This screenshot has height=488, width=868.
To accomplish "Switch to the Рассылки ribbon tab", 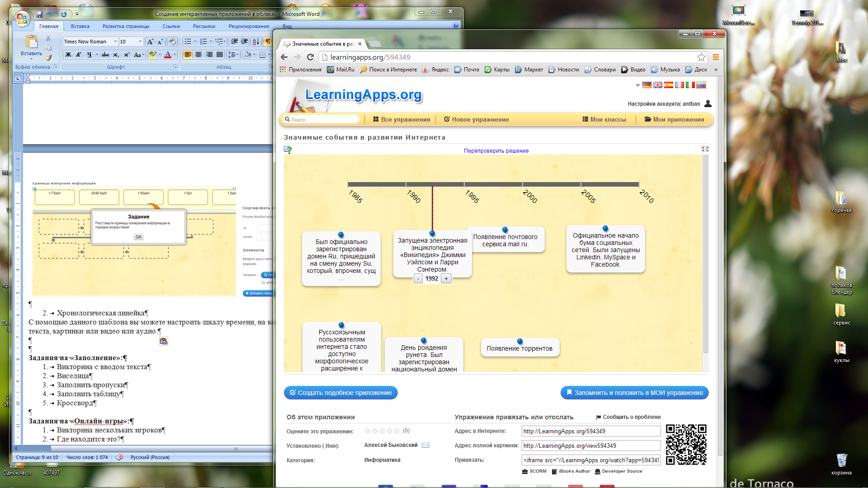I will [204, 26].
